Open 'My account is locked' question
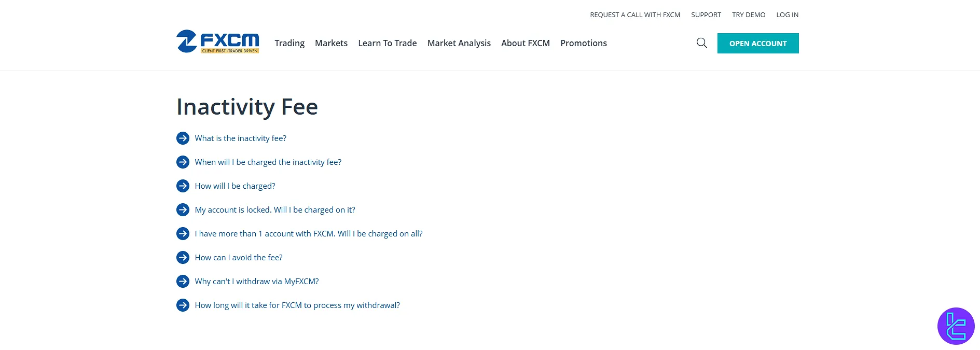This screenshot has height=350, width=980. (x=275, y=210)
